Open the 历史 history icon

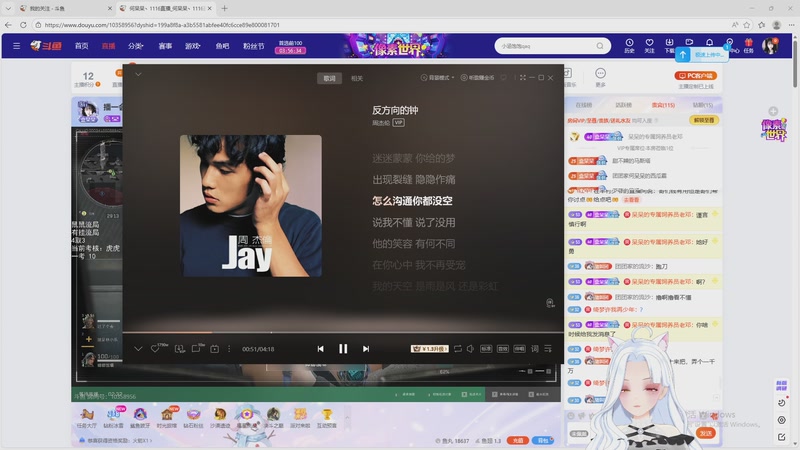629,45
